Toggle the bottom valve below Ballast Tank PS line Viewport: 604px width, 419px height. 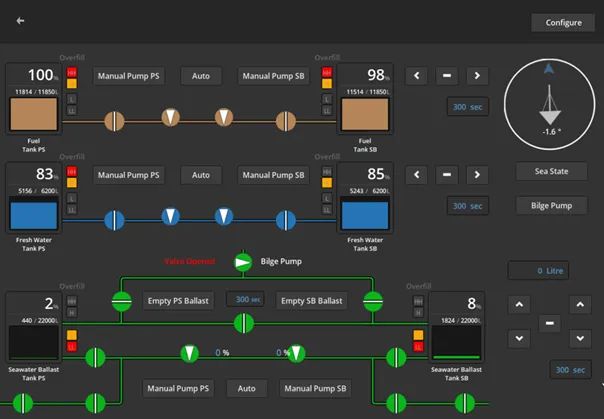point(95,403)
